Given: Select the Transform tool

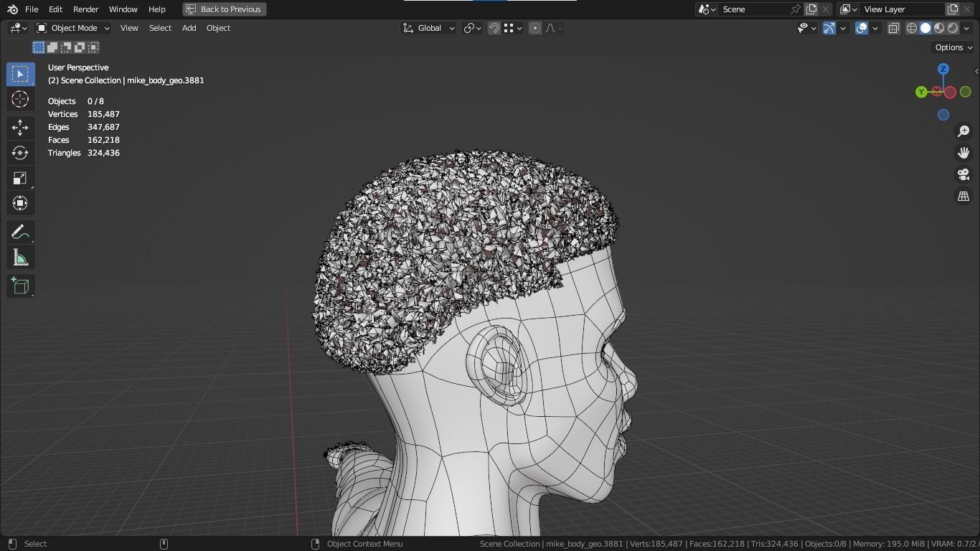Looking at the screenshot, I should coord(20,203).
